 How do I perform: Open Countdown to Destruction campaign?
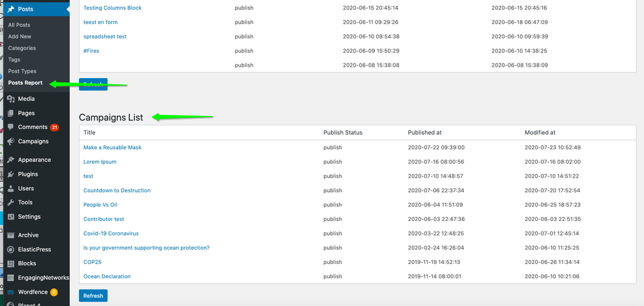pos(117,190)
